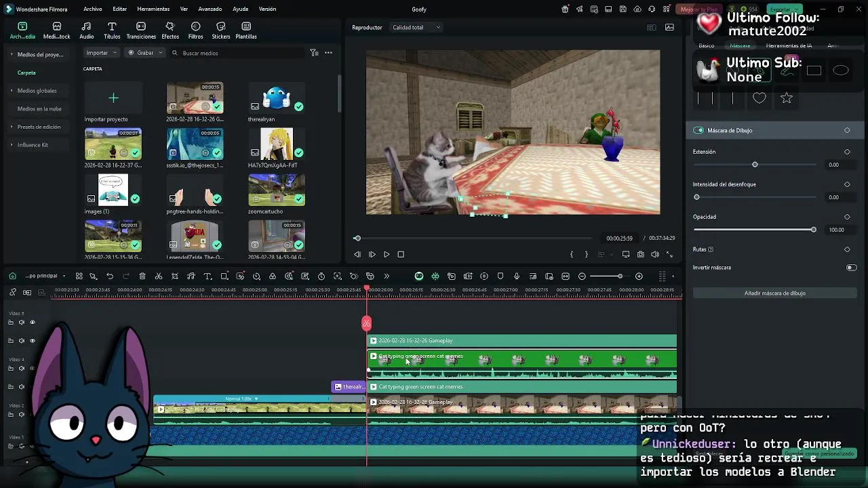Image resolution: width=868 pixels, height=488 pixels.
Task: Open the image view icon atop preview
Action: (670, 27)
